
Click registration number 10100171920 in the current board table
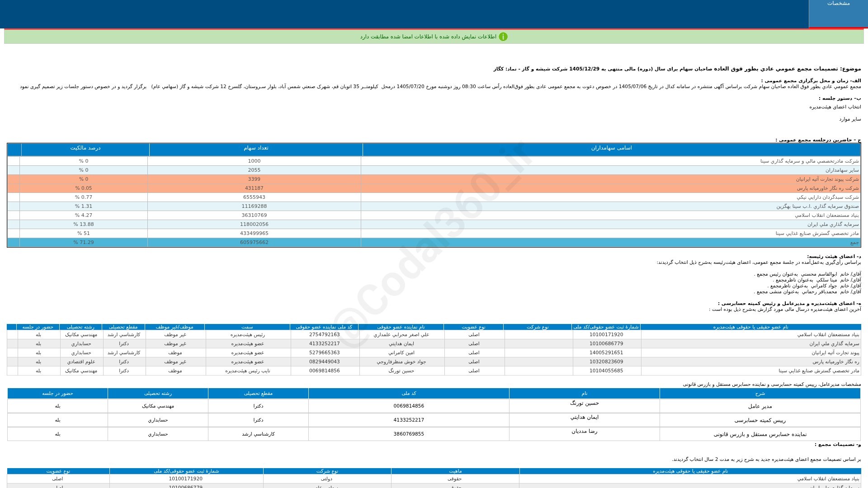tap(606, 335)
